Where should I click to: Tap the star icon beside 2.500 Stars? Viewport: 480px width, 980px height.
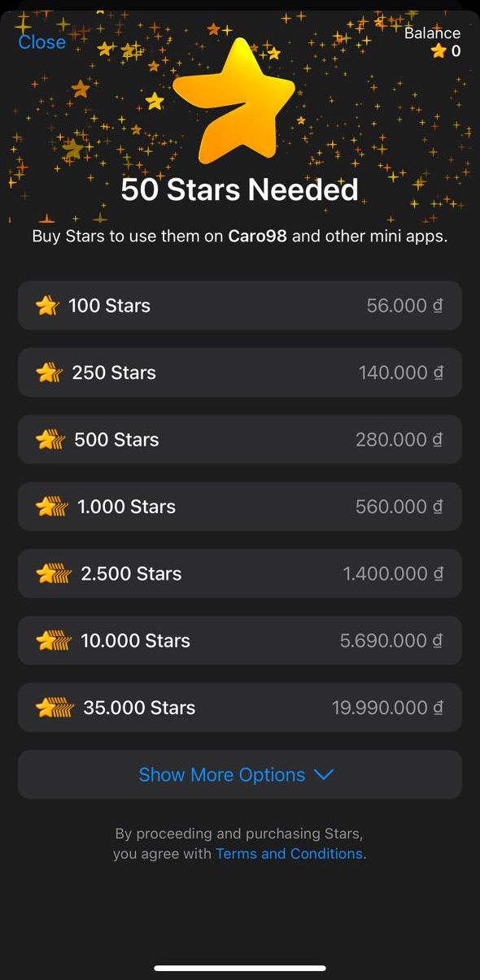click(x=54, y=573)
